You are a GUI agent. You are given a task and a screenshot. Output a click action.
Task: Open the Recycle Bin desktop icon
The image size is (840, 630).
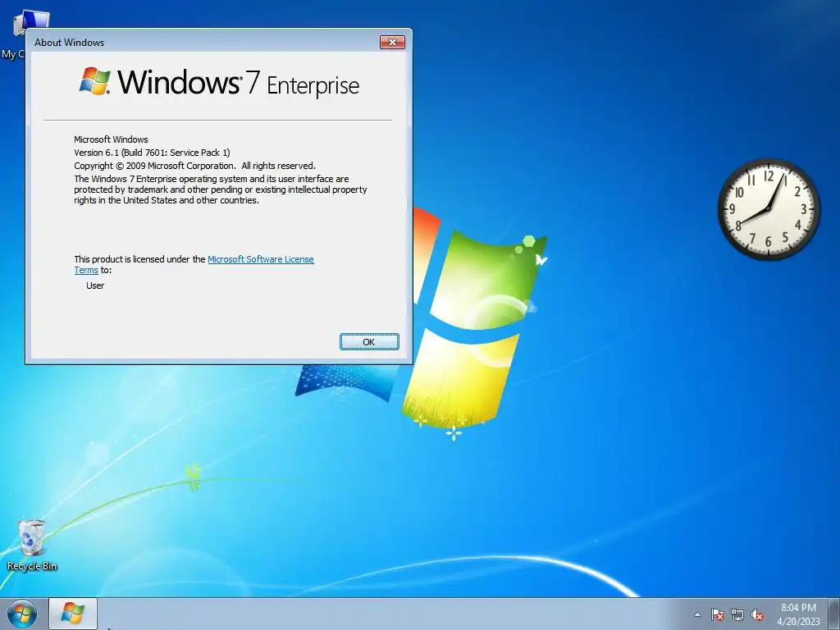pos(32,545)
